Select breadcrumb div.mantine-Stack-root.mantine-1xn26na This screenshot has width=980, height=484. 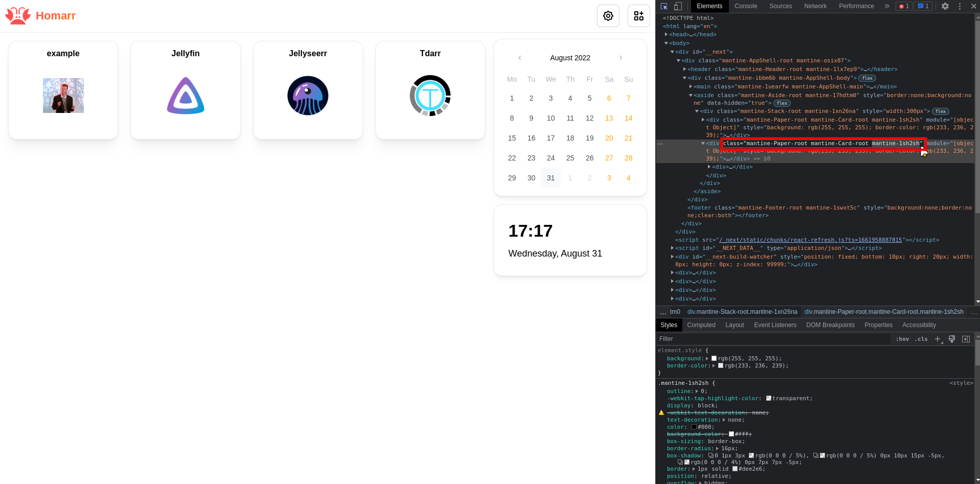pyautogui.click(x=742, y=312)
